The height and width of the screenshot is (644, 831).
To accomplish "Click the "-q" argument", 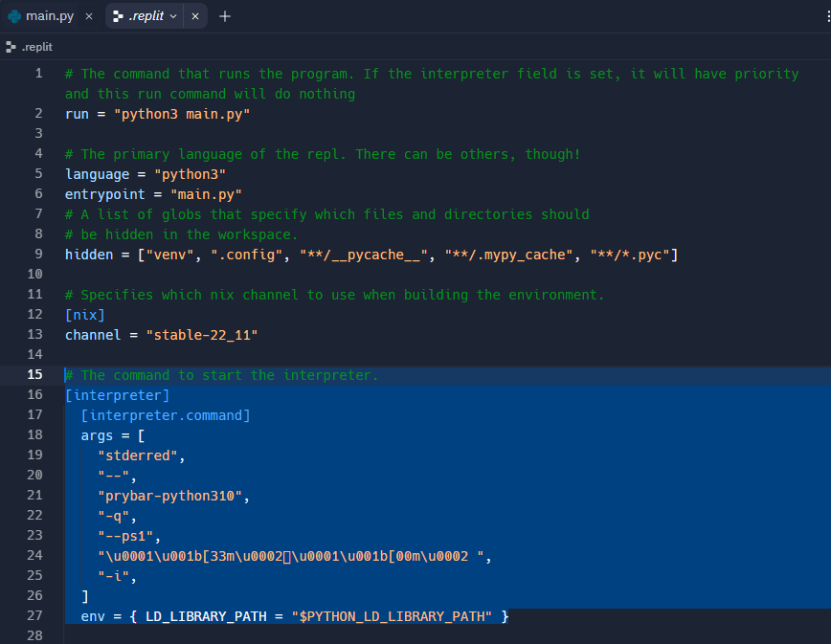I will click(x=113, y=516).
